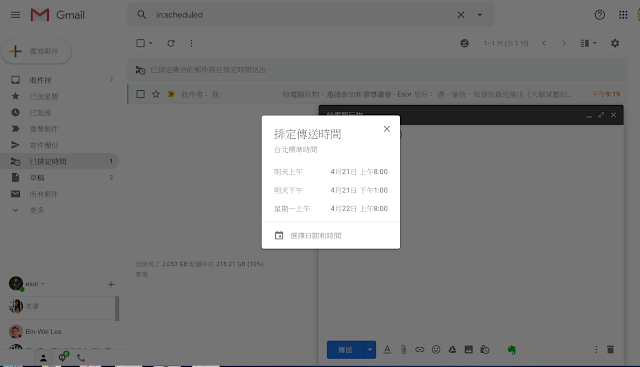Open the scheduled email message row
Viewport: 640px width, 367px height.
378,94
